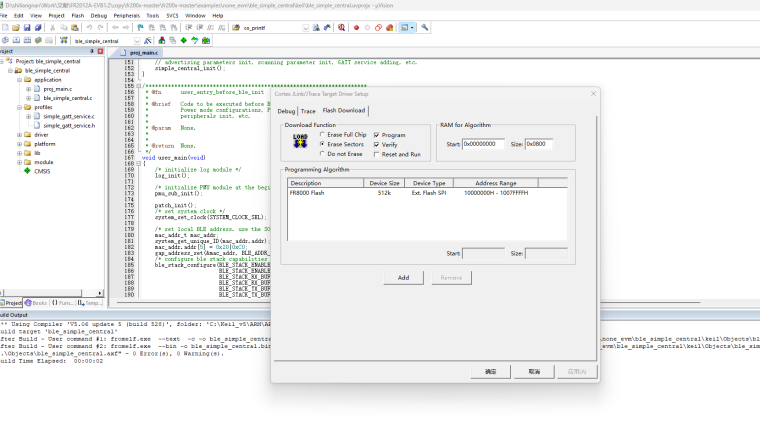Switch to the Trace tab
This screenshot has width=760, height=425.
[308, 111]
